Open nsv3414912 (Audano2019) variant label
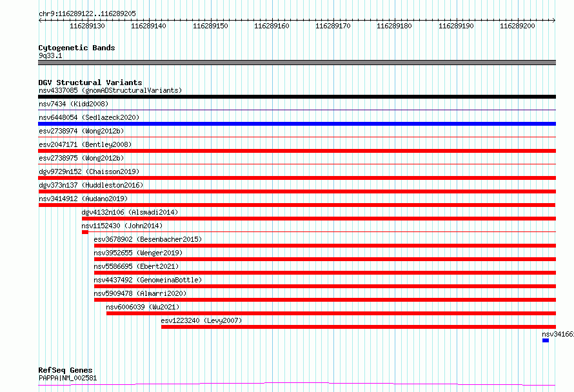The height and width of the screenshot is (392, 574). 83,199
